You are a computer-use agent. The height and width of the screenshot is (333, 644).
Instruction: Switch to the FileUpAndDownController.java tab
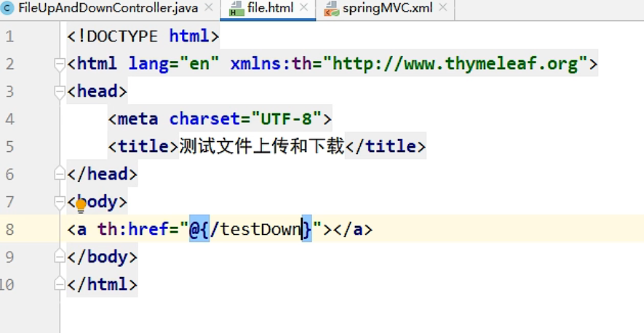(x=108, y=8)
